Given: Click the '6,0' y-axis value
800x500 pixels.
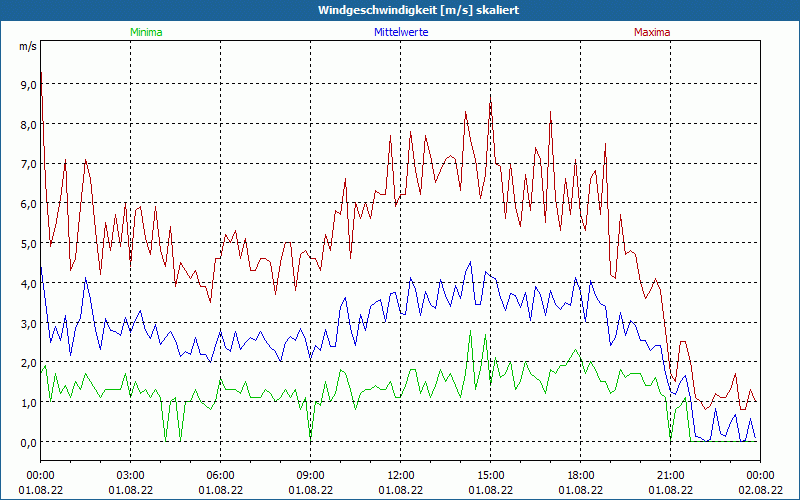Looking at the screenshot, I should [28, 204].
